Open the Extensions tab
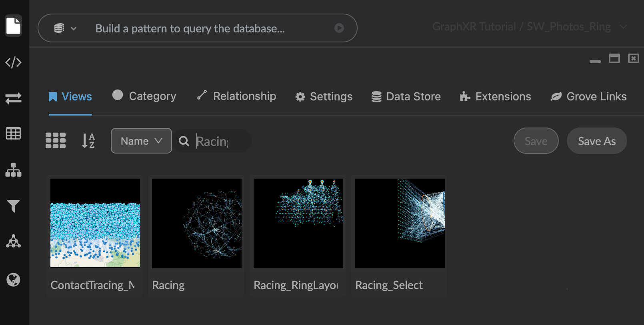This screenshot has width=644, height=325. coord(495,97)
